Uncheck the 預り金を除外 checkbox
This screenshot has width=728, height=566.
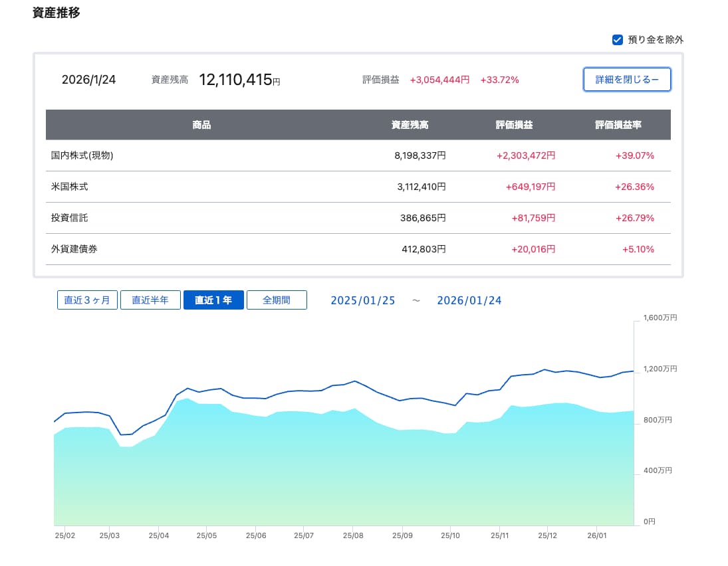click(x=618, y=40)
